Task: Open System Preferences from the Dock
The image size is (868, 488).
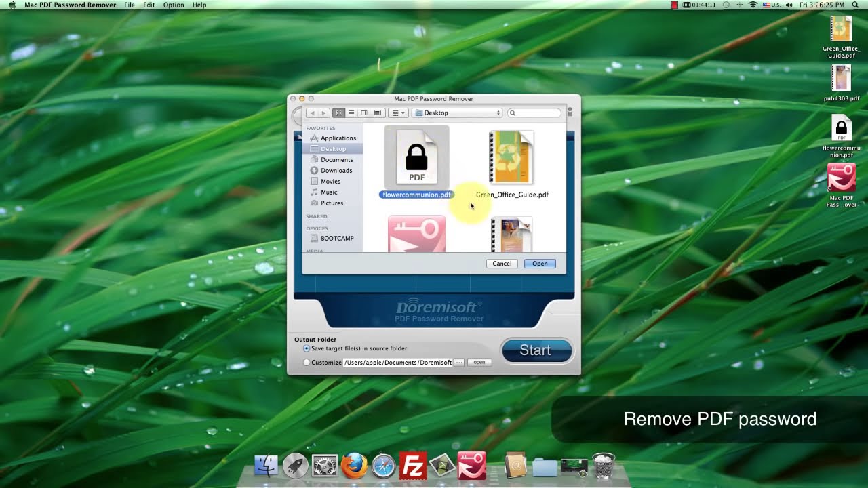Action: pyautogui.click(x=325, y=466)
